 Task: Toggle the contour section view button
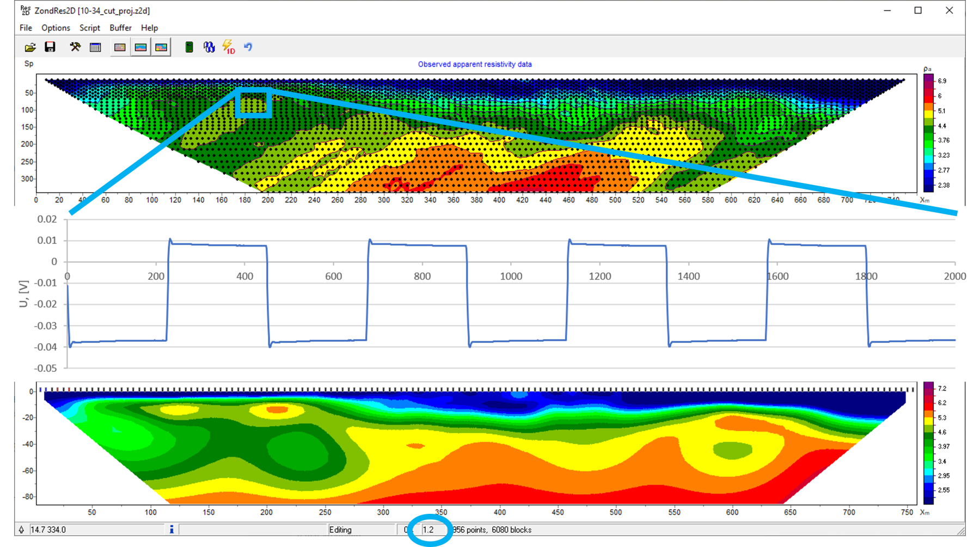click(161, 47)
